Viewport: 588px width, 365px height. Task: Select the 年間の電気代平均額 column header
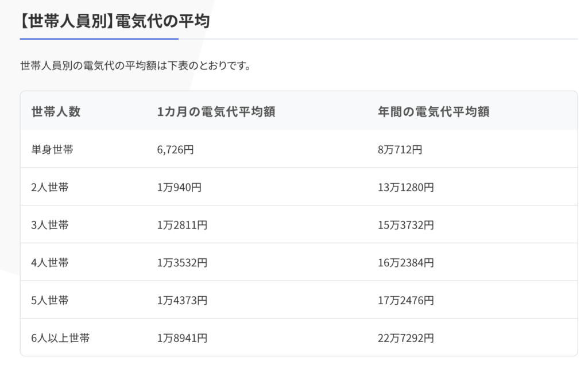click(433, 112)
